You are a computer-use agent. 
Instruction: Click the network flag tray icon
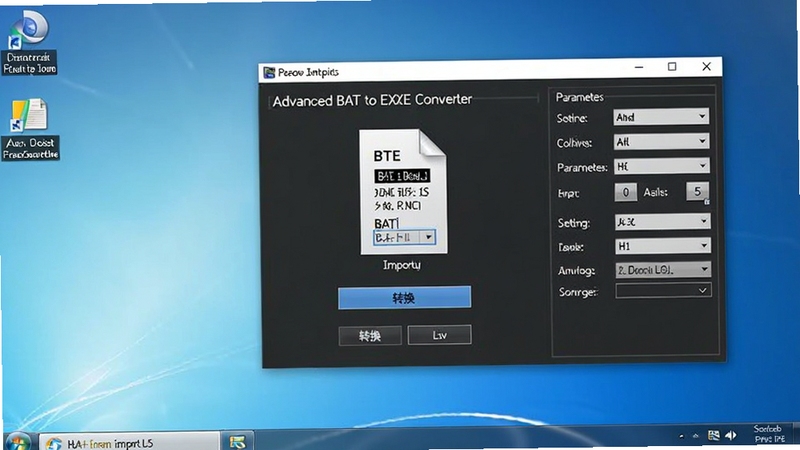713,435
